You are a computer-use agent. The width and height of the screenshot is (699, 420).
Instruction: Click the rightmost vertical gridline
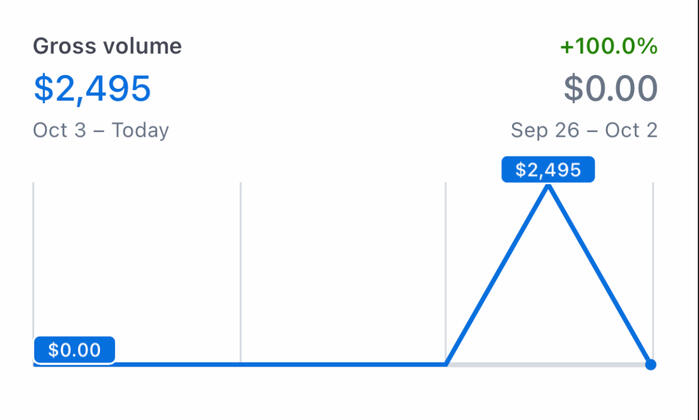coord(653,260)
